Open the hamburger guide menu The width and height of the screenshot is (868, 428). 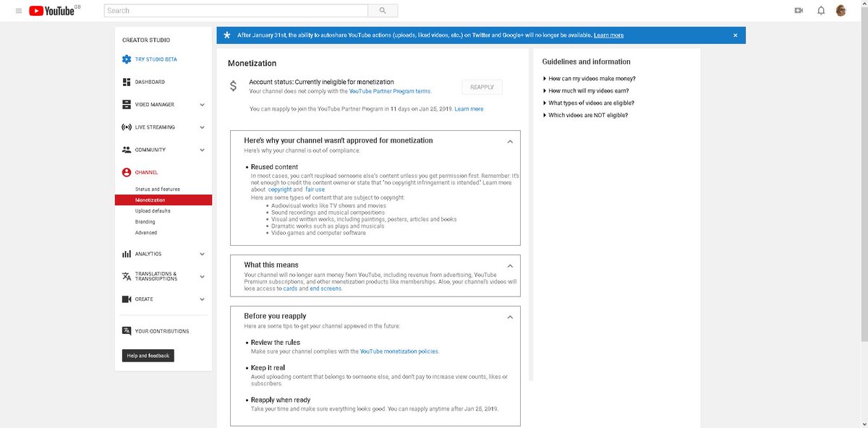point(19,11)
